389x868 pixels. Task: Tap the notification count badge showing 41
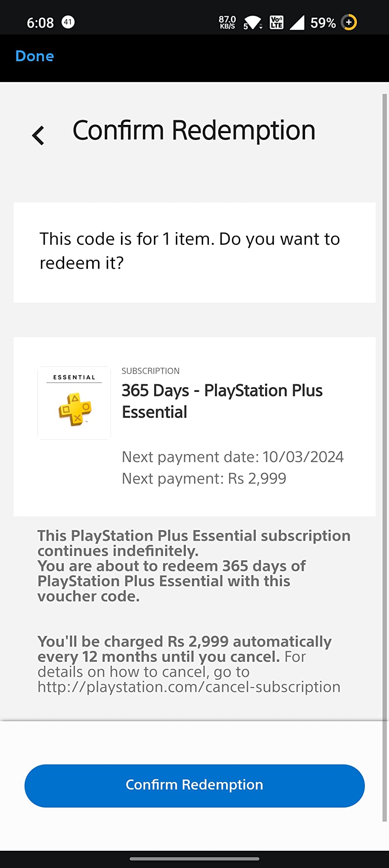tap(68, 22)
